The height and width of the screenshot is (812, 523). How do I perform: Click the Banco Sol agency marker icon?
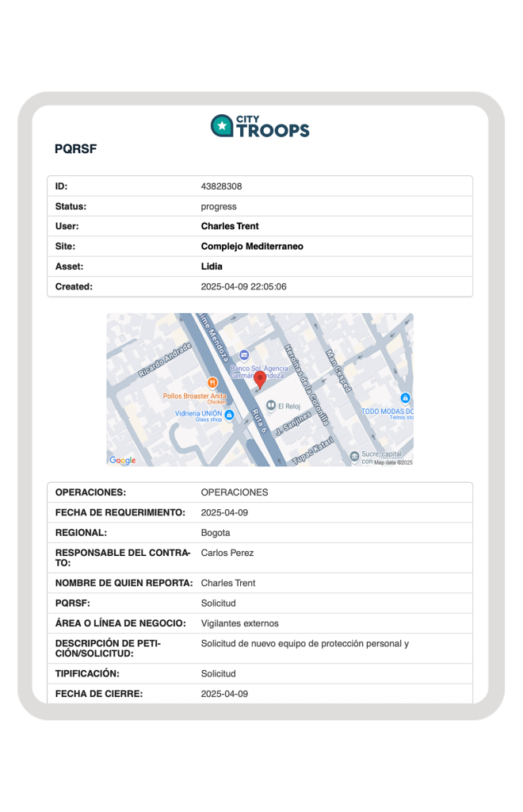[244, 355]
